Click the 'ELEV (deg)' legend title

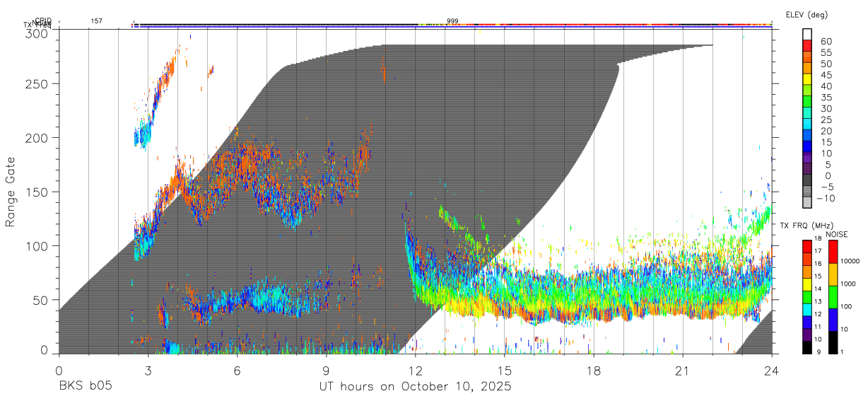(x=806, y=15)
